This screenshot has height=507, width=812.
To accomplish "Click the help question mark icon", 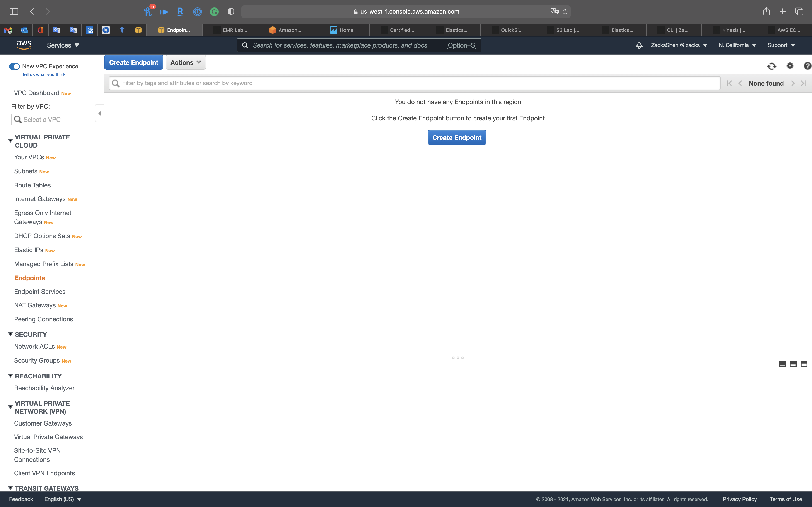I will point(807,66).
